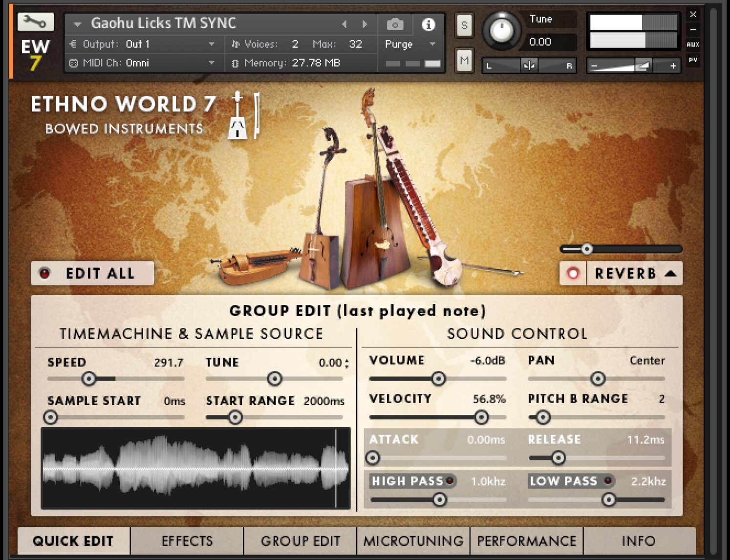Click the header volume slider handle
730x560 pixels.
click(x=643, y=65)
